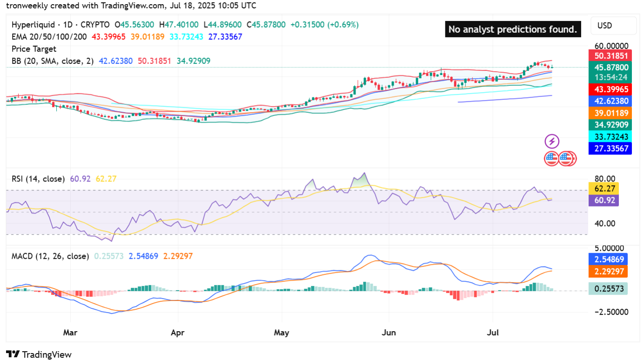
Task: Click the Jul label on time axis
Action: pyautogui.click(x=493, y=333)
